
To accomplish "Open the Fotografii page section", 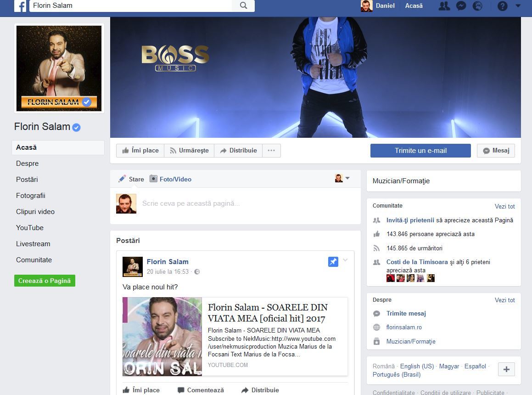I will point(31,196).
